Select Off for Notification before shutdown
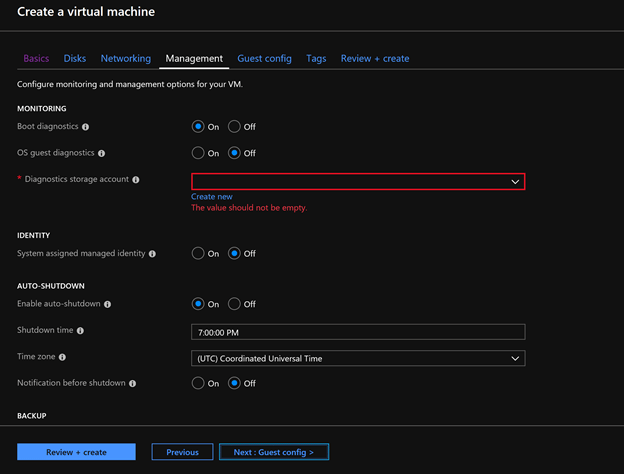This screenshot has height=474, width=624. (234, 383)
